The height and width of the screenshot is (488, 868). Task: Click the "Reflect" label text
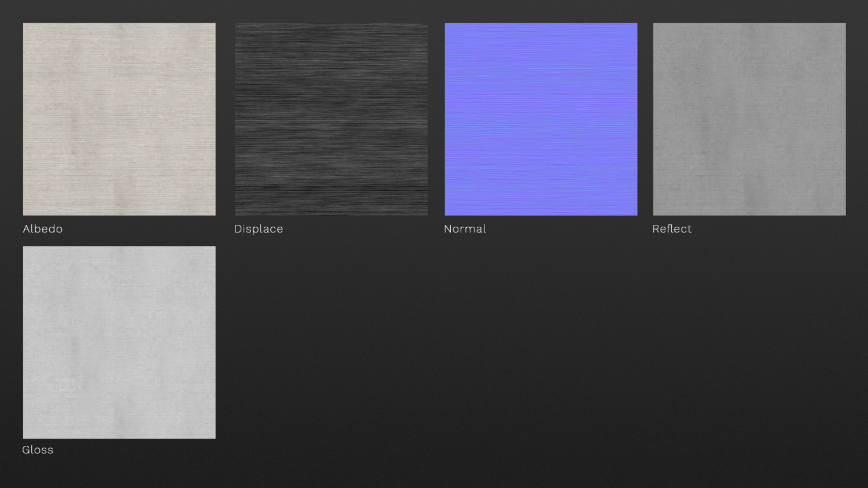pyautogui.click(x=672, y=229)
